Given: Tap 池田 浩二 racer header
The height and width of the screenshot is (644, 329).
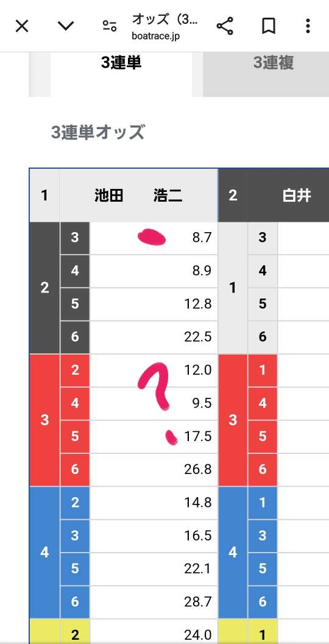Looking at the screenshot, I should (x=139, y=196).
